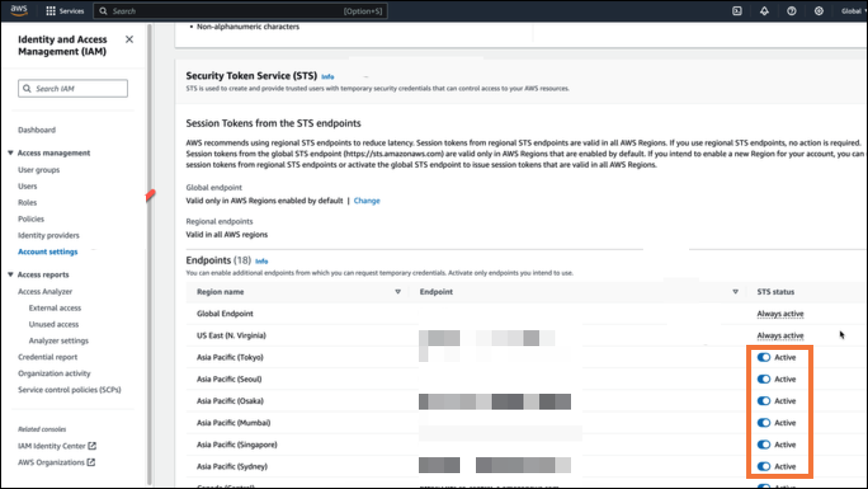Click Asia Pacific (Tokyo) region name

point(230,358)
